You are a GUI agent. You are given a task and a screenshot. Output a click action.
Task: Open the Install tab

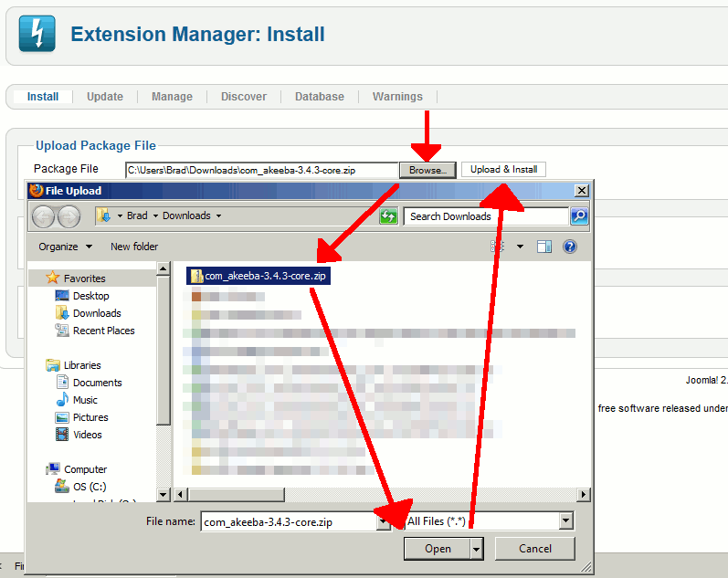click(x=43, y=97)
